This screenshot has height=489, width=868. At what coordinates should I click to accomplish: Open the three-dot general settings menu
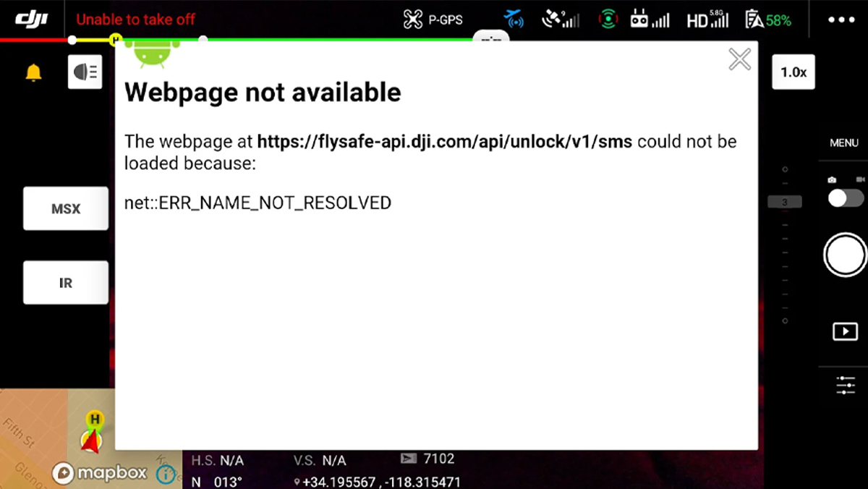[x=841, y=20]
